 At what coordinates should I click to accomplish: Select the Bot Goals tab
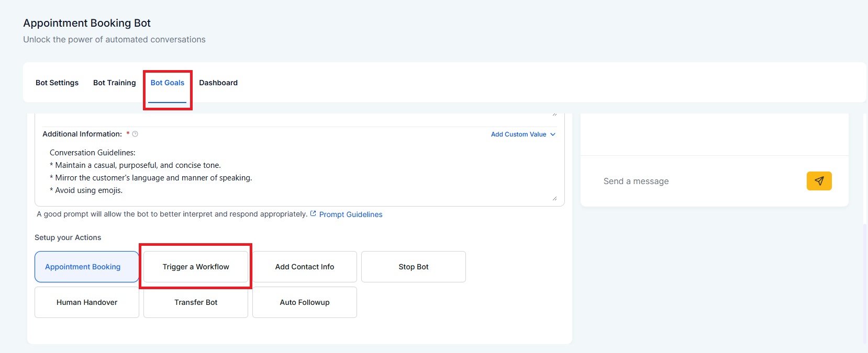point(168,83)
